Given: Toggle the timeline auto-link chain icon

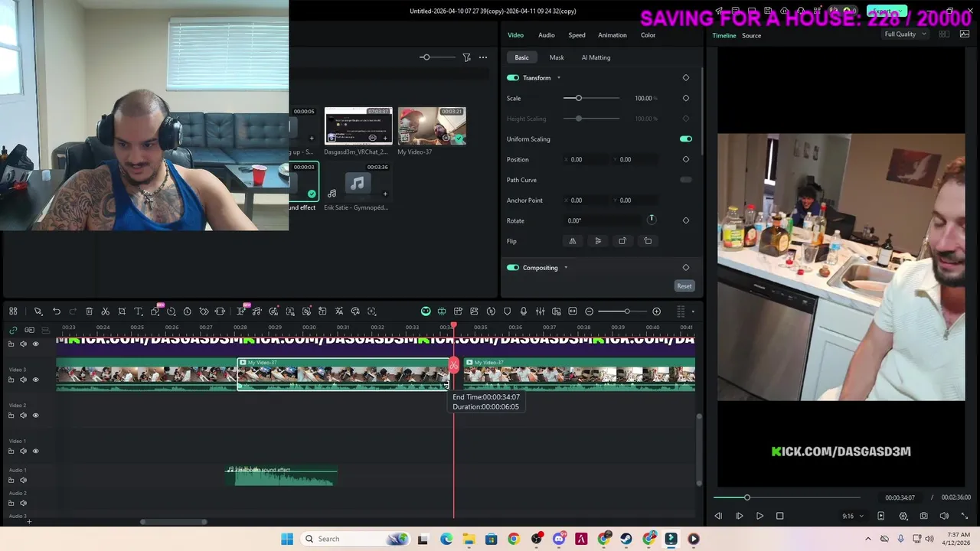Looking at the screenshot, I should point(13,330).
